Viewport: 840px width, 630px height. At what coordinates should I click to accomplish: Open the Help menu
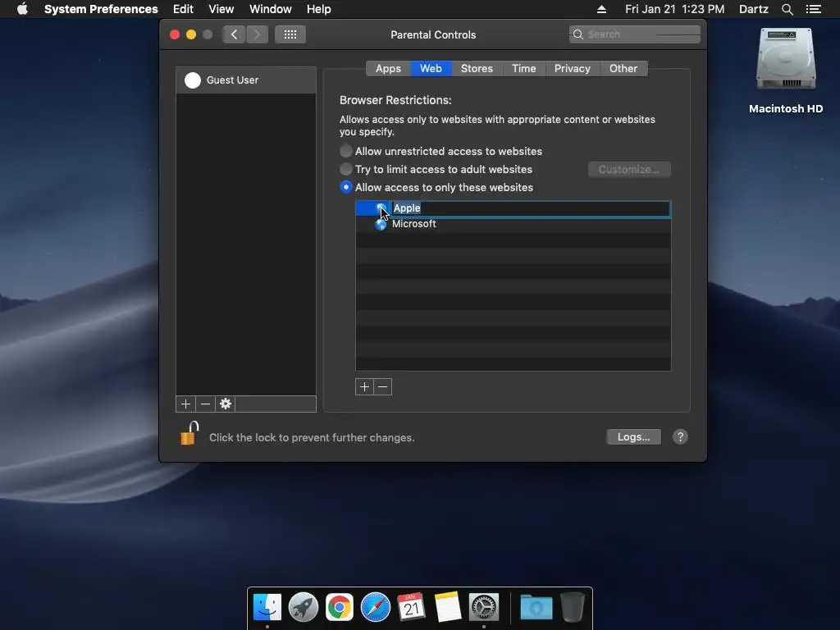point(319,9)
